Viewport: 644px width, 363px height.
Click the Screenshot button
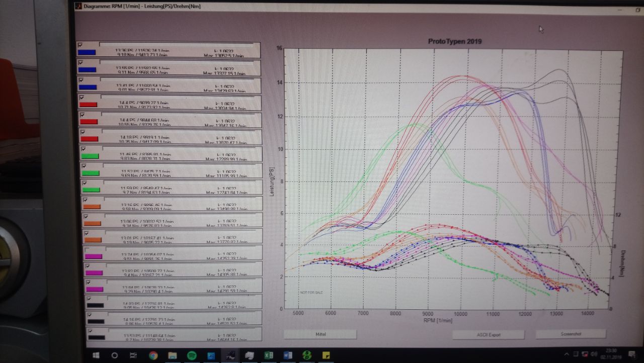pyautogui.click(x=571, y=334)
